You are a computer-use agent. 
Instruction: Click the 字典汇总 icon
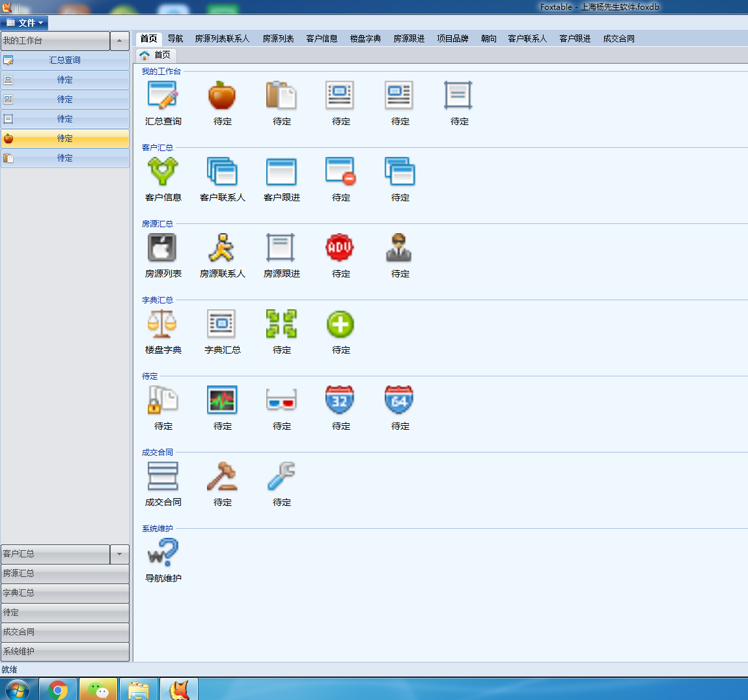coord(222,324)
